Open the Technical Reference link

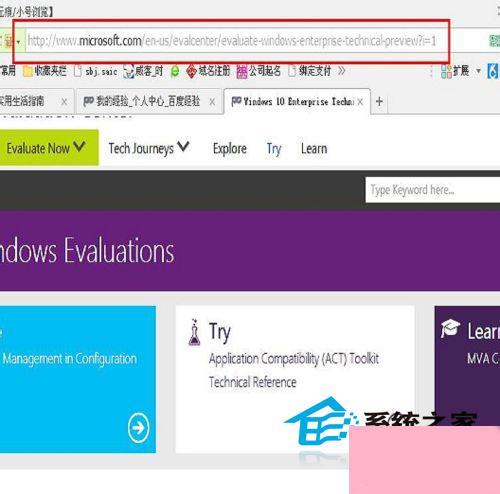(252, 382)
